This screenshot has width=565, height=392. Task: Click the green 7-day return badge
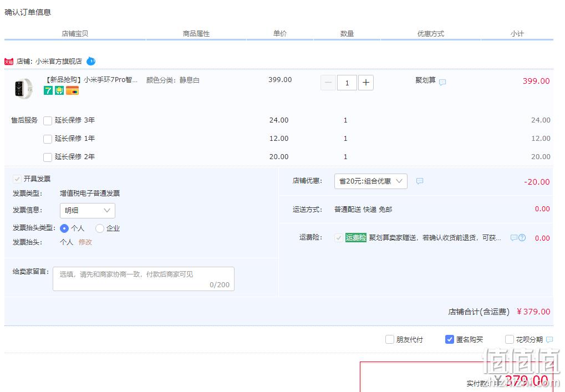click(x=48, y=90)
